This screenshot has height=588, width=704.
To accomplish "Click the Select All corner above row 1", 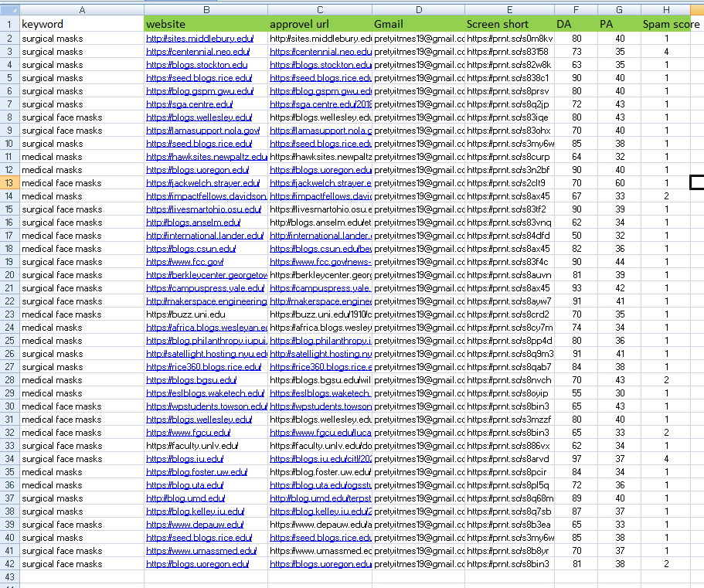I will 9,8.
